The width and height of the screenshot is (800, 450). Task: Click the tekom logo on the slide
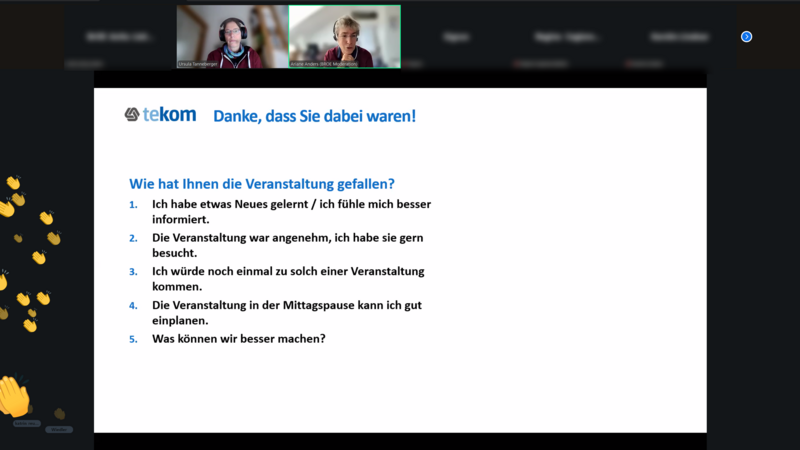tap(132, 115)
